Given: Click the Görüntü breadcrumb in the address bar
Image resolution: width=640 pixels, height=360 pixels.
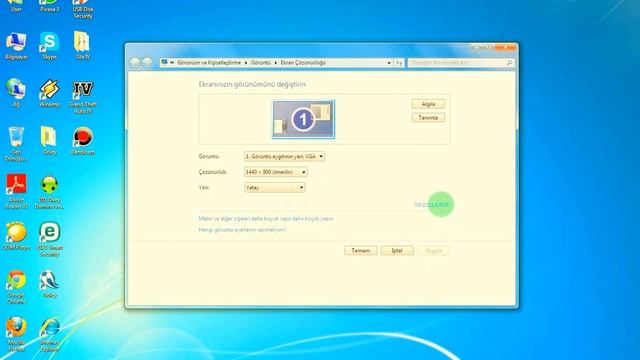Looking at the screenshot, I should (x=260, y=63).
